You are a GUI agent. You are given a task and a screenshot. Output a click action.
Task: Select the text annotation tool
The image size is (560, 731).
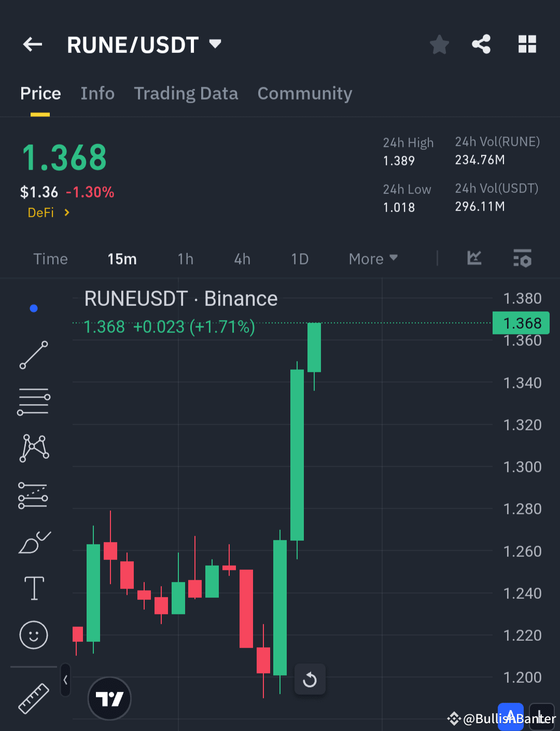[x=33, y=588]
